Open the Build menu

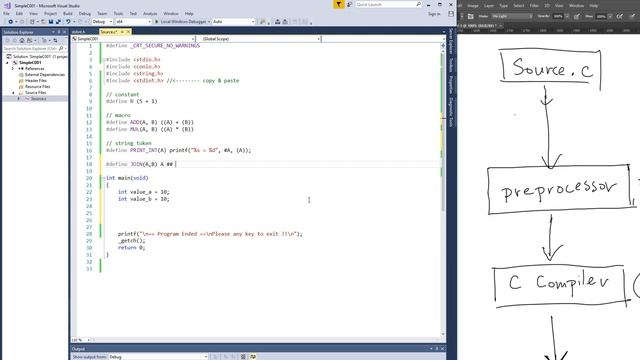[68, 13]
